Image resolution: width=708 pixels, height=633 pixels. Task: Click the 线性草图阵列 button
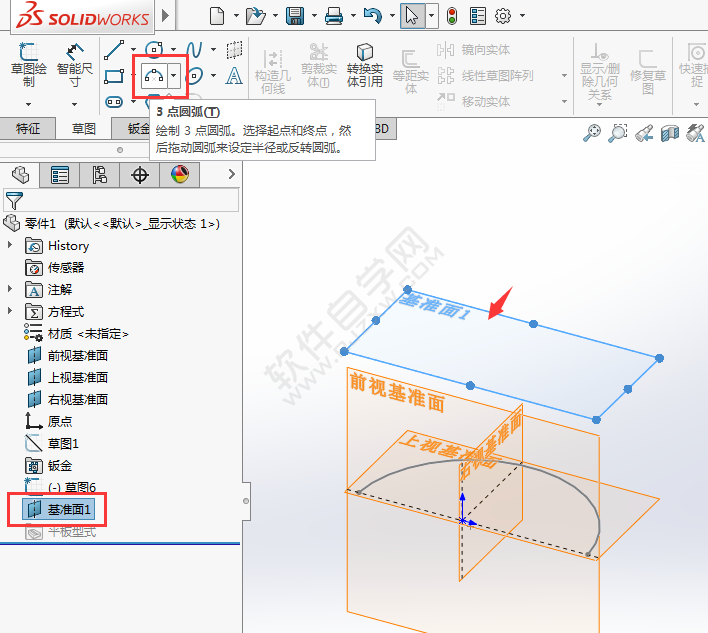(x=486, y=75)
